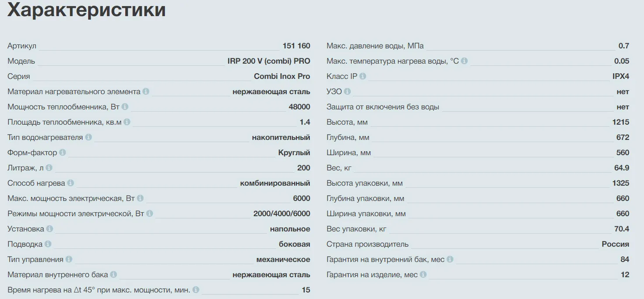
Task: Click the Установка info icon
Action: click(49, 229)
